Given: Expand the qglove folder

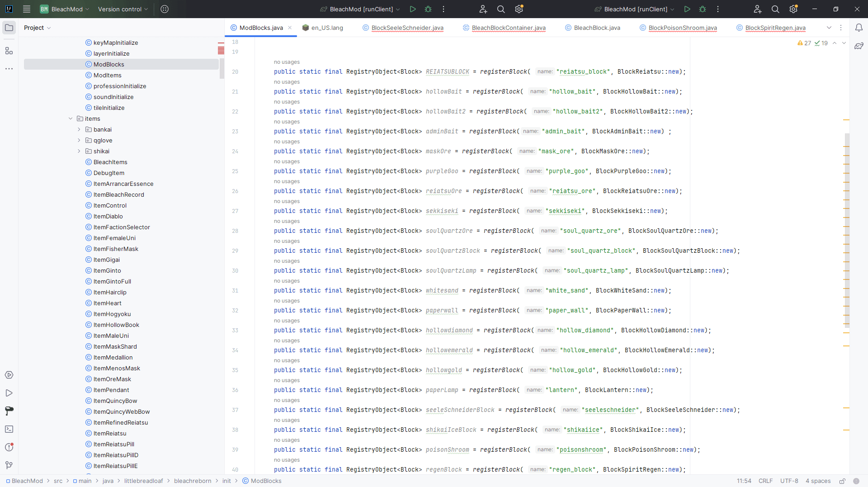Looking at the screenshot, I should pyautogui.click(x=79, y=140).
